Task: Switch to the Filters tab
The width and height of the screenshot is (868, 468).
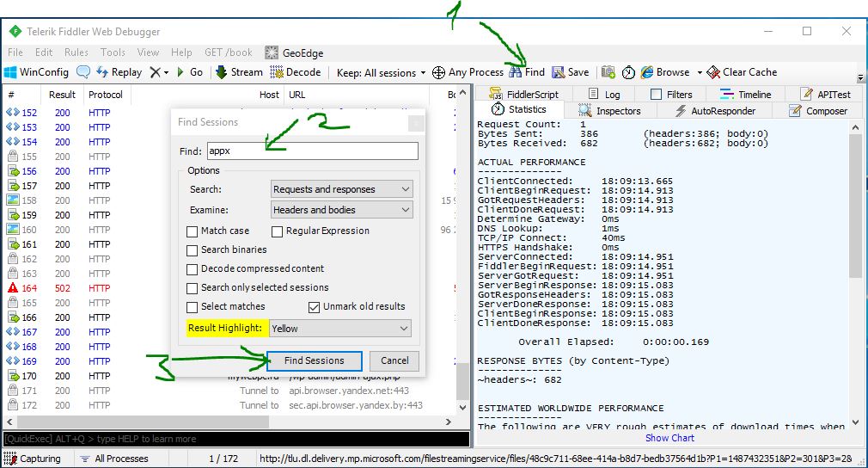Action: tap(671, 94)
